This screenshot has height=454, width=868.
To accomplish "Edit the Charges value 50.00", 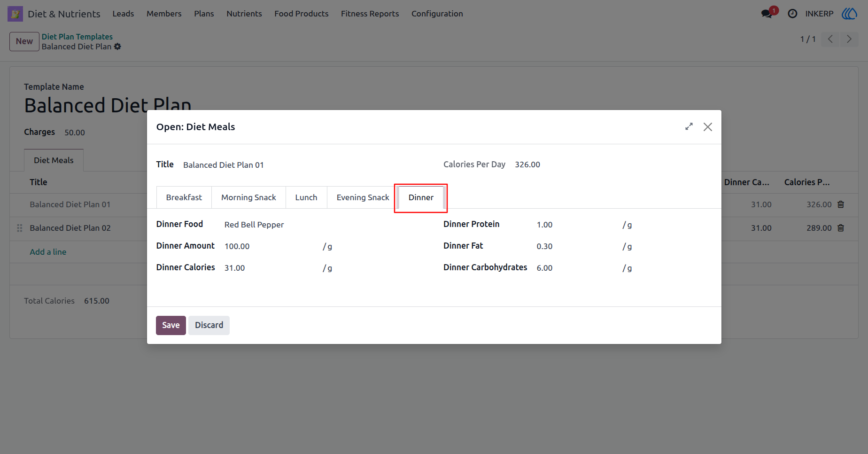I will tap(75, 133).
